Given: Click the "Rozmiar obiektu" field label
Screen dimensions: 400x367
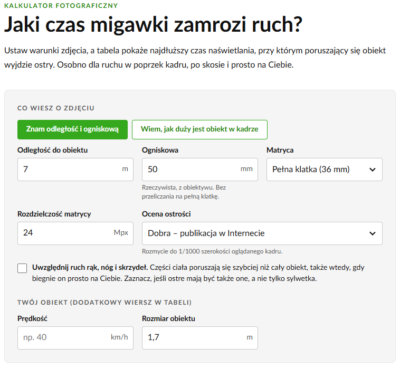Looking at the screenshot, I should click(169, 318).
